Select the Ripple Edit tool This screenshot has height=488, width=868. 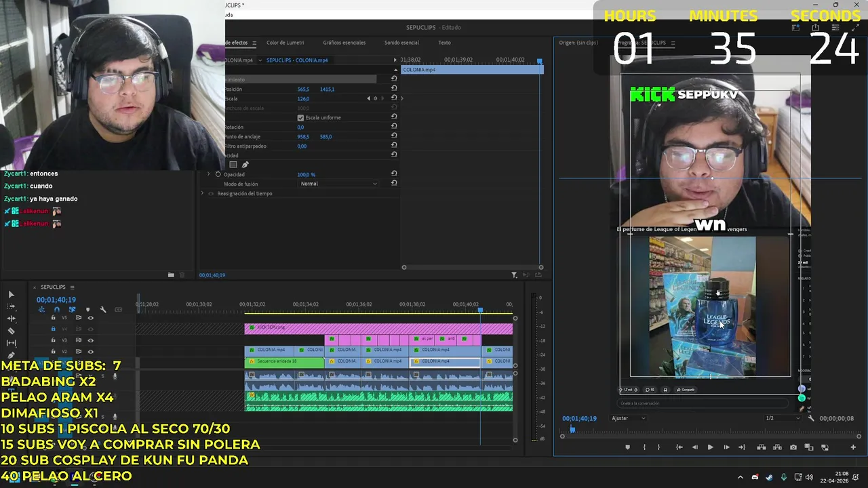pyautogui.click(x=11, y=319)
